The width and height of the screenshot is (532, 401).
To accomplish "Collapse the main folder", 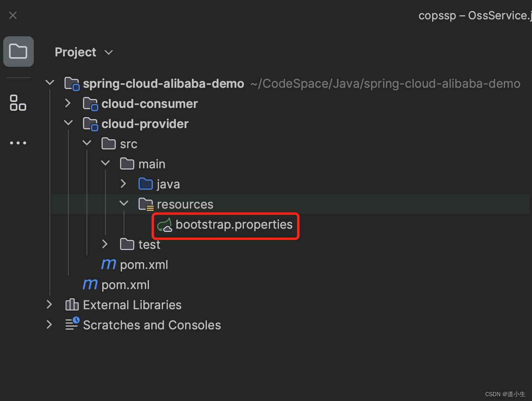I will click(x=105, y=163).
